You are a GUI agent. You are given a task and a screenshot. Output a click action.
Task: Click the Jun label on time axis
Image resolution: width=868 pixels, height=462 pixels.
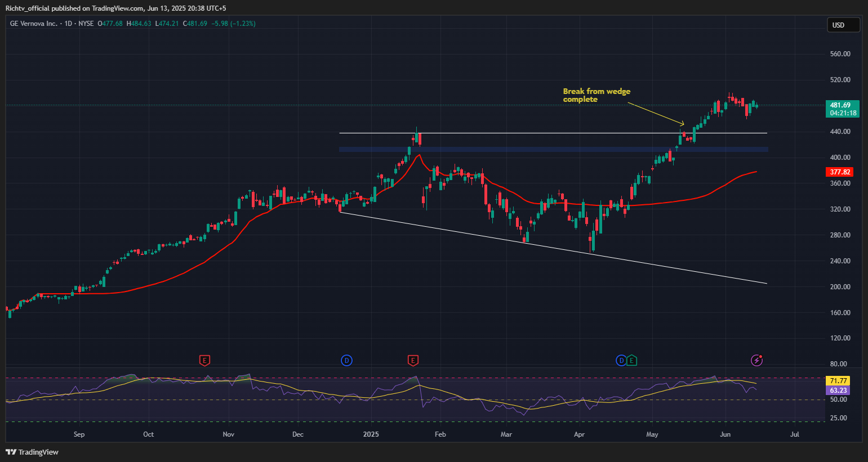click(725, 434)
